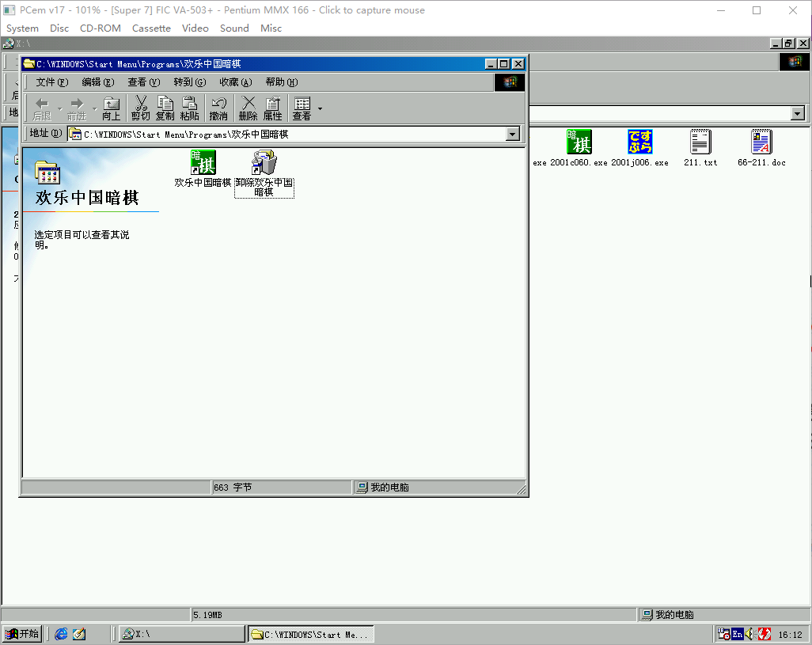Click the 粘贴 (Paste) toolbar icon
Screen dimensions: 812x645
189,109
